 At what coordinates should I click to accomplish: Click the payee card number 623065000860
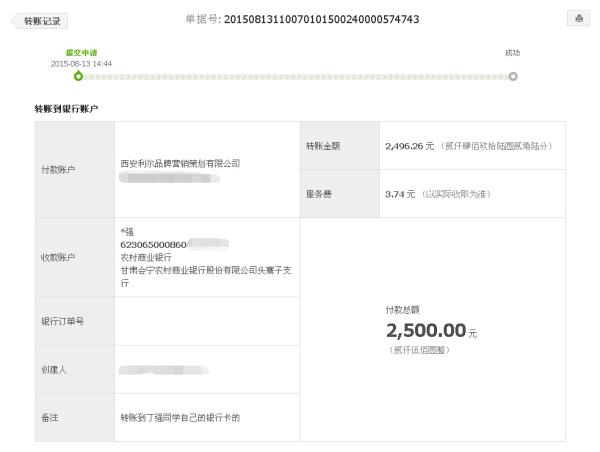click(x=153, y=245)
